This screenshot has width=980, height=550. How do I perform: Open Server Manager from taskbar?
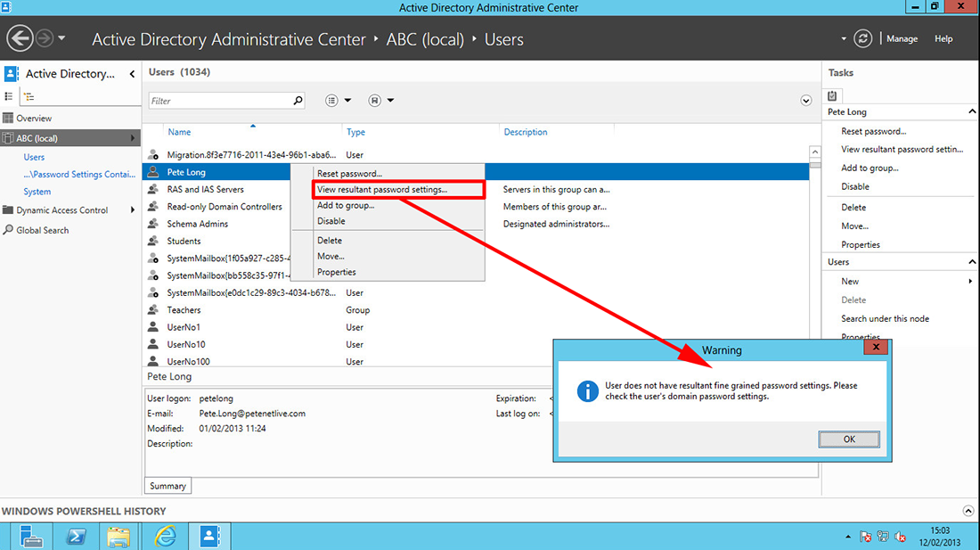30,537
